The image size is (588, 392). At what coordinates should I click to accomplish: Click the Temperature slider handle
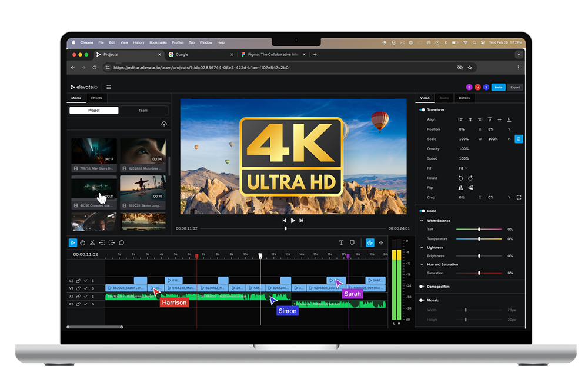pyautogui.click(x=479, y=239)
